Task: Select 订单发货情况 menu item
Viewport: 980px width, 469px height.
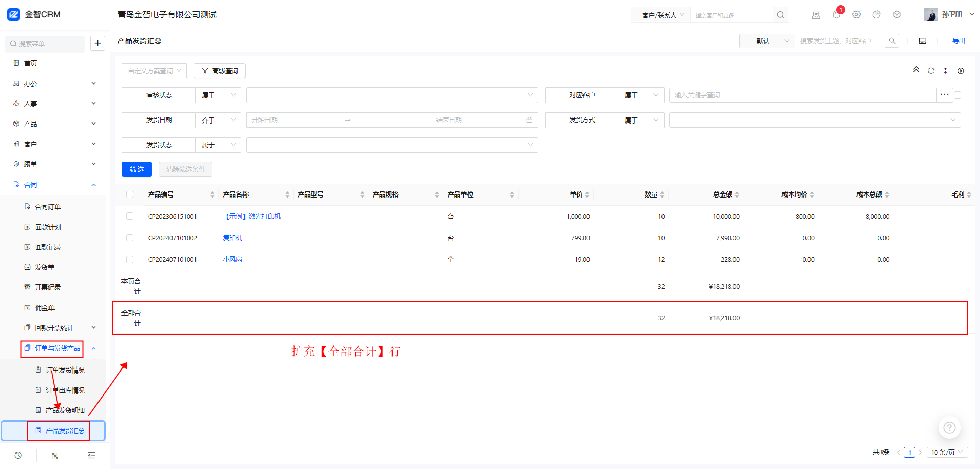Action: tap(65, 370)
